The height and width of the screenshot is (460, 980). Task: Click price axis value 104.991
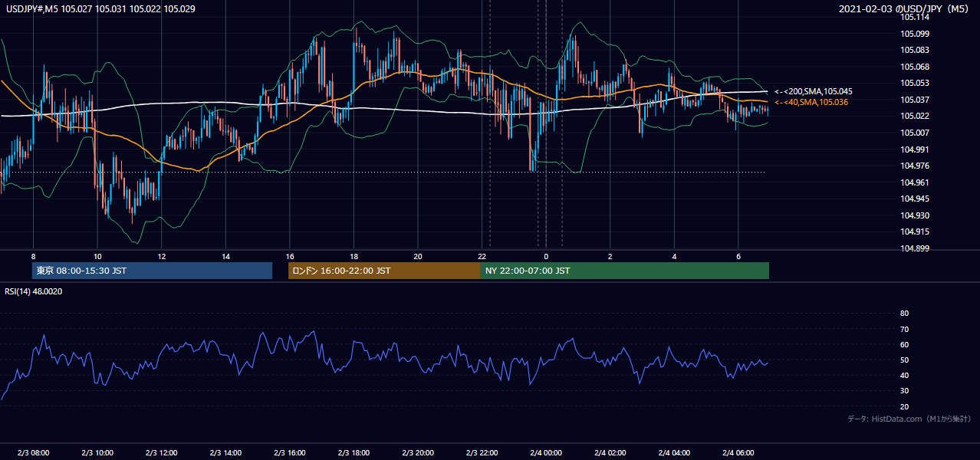pos(915,149)
